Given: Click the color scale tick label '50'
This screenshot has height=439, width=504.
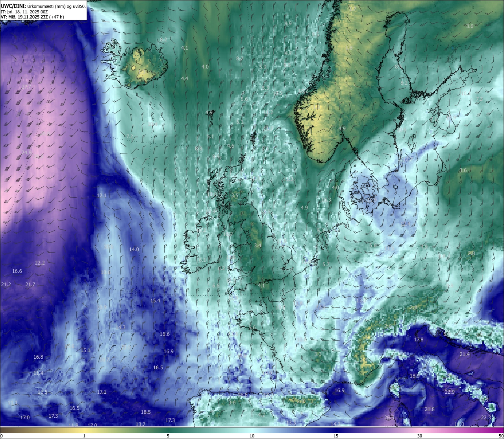Looking at the screenshot, I should point(501,436).
